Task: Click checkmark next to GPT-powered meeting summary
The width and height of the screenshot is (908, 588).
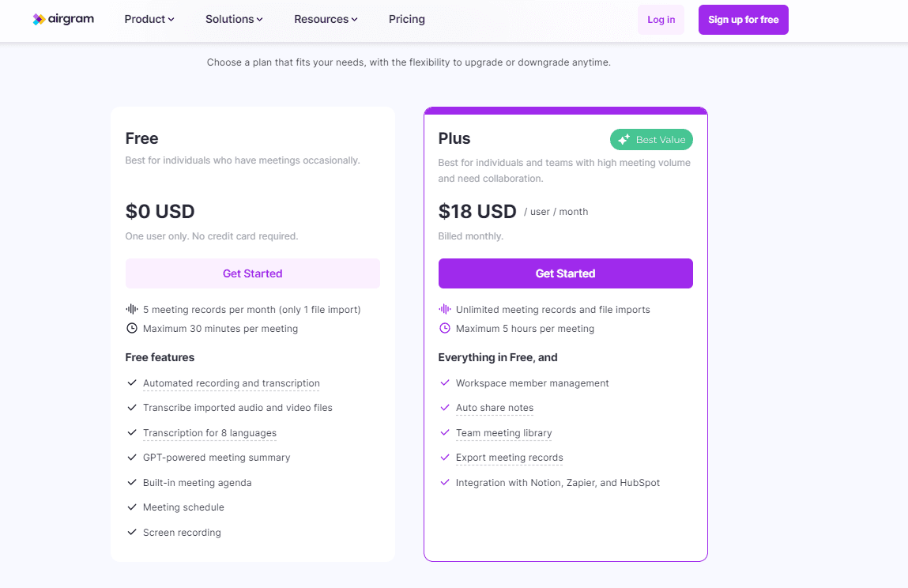Action: pos(132,457)
